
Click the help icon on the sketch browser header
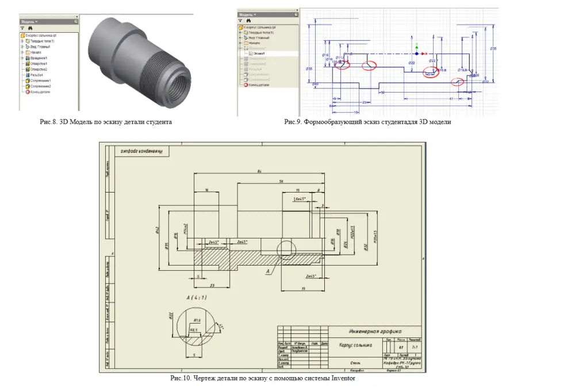point(296,15)
